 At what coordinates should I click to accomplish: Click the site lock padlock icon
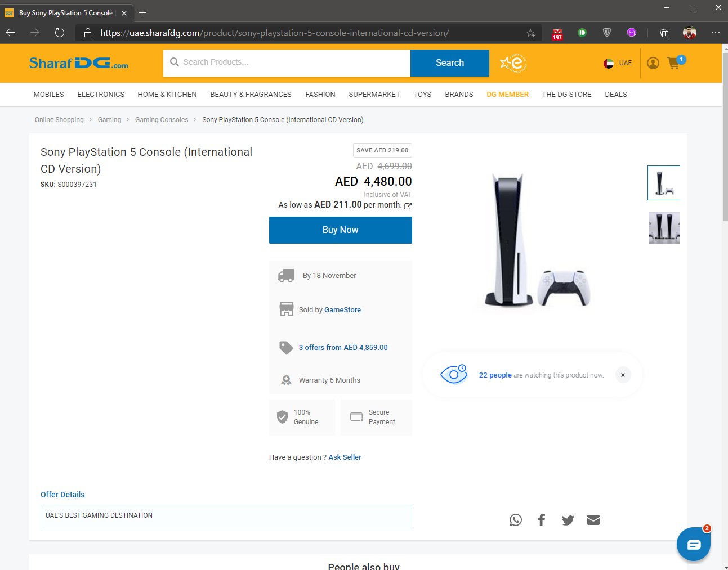pyautogui.click(x=87, y=33)
